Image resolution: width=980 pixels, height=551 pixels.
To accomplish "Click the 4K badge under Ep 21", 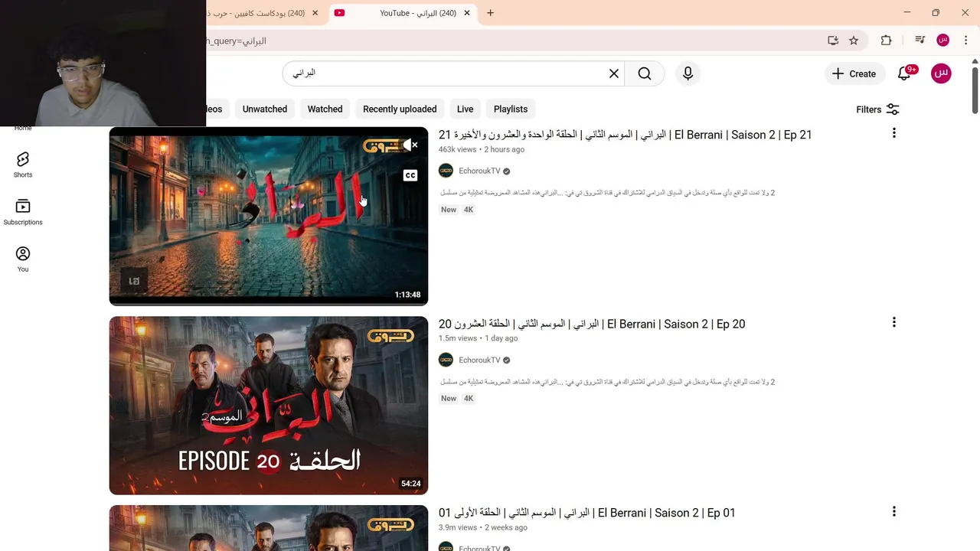I will coord(469,210).
